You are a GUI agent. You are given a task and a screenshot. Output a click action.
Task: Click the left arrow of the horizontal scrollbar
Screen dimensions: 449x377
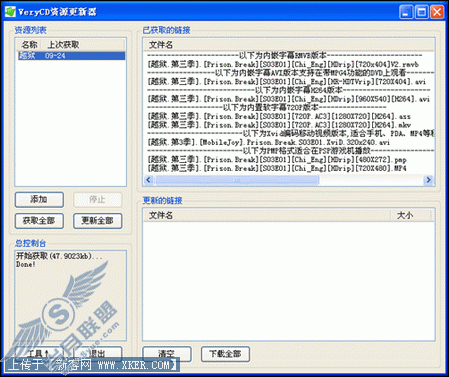point(149,180)
